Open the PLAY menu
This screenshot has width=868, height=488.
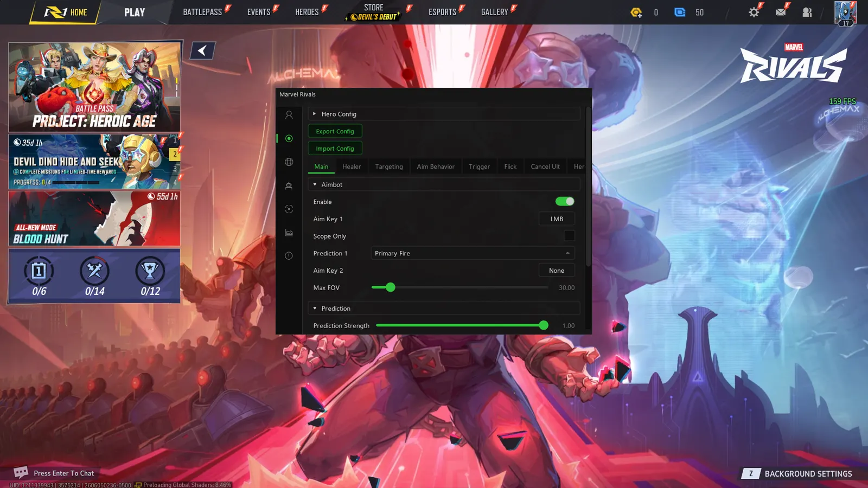(135, 12)
